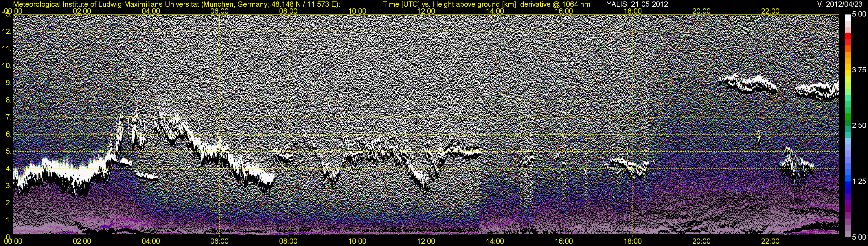Click the 12 km height axis label
Viewport: 868px width, 246px height.
point(6,32)
